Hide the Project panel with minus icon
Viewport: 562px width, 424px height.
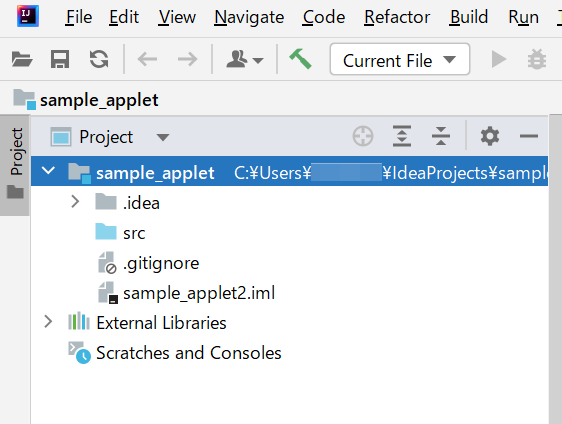coord(529,136)
